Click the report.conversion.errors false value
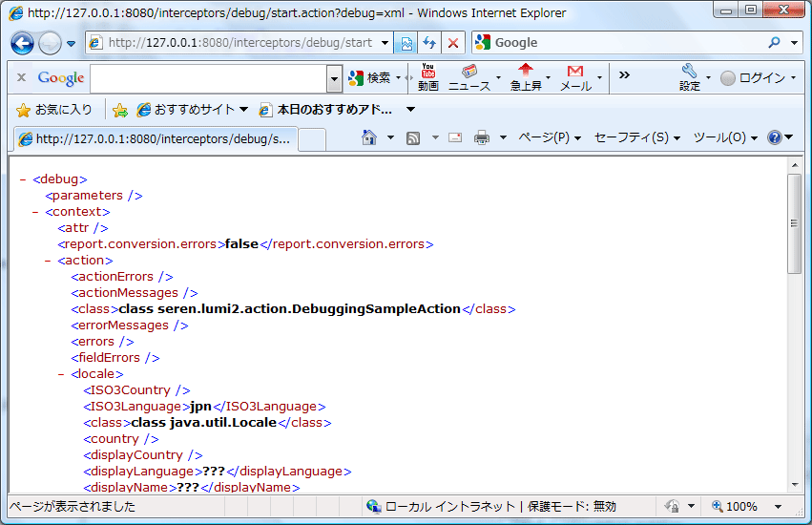This screenshot has height=525, width=812. (x=241, y=244)
